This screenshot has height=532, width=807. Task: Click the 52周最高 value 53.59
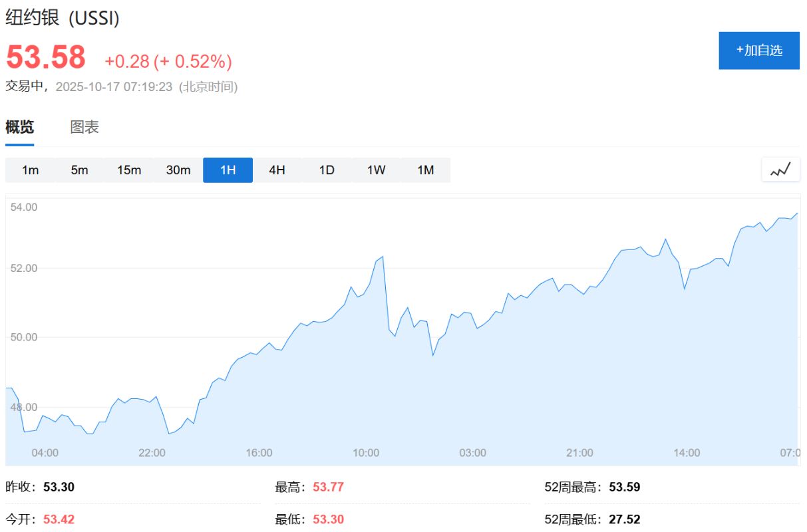[624, 487]
